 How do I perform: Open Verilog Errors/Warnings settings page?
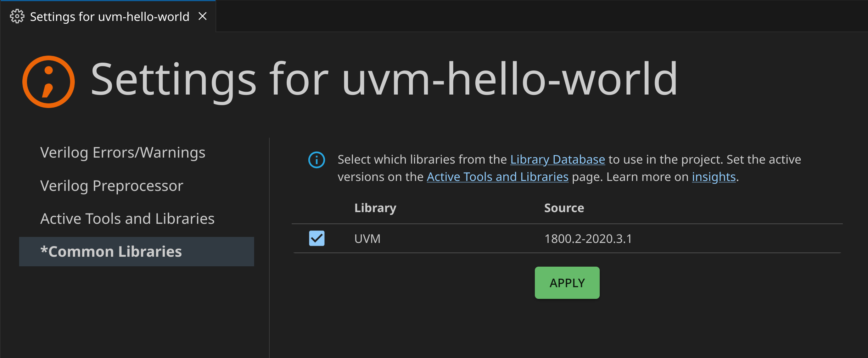click(x=123, y=153)
